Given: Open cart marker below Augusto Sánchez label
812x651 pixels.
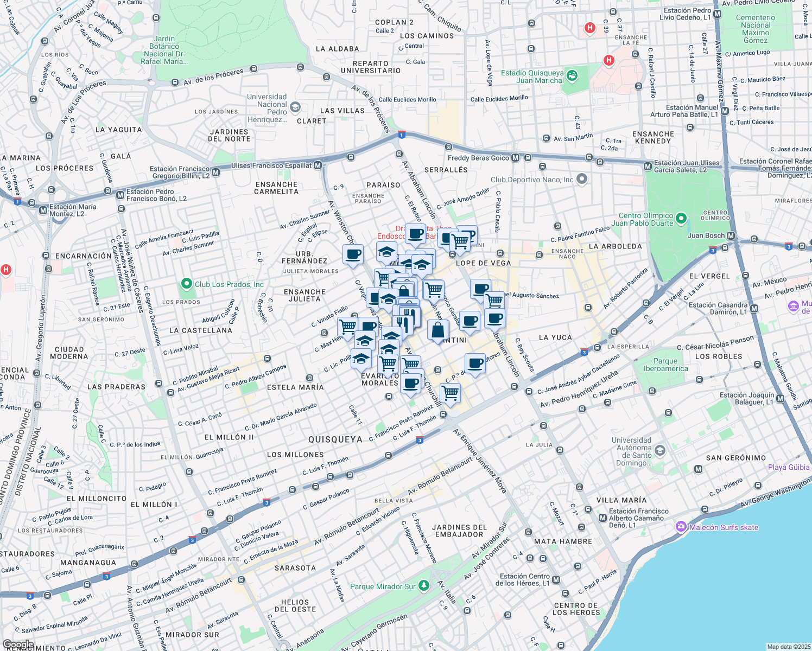Looking at the screenshot, I should 494,301.
